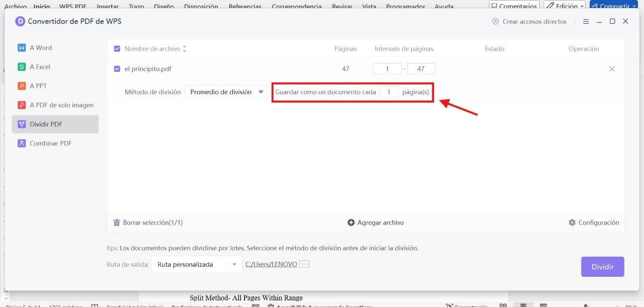644x307 pixels.
Task: Toggle the select-all files checkbox
Action: coord(117,49)
